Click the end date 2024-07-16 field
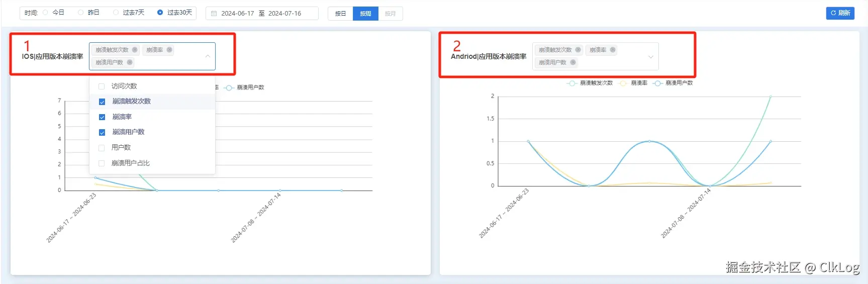This screenshot has height=284, width=868. (x=284, y=14)
